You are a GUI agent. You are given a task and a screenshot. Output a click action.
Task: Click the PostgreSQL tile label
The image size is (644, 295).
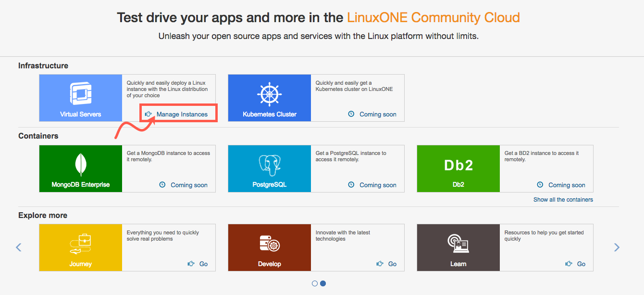click(270, 184)
